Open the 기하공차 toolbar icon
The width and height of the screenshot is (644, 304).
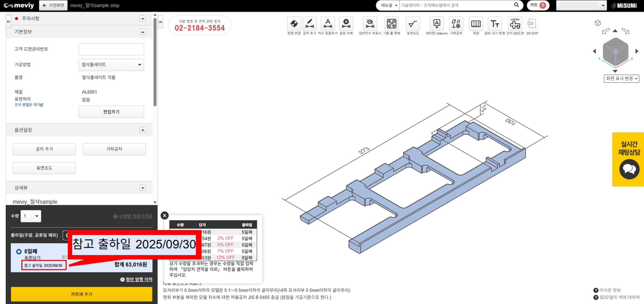point(456,24)
